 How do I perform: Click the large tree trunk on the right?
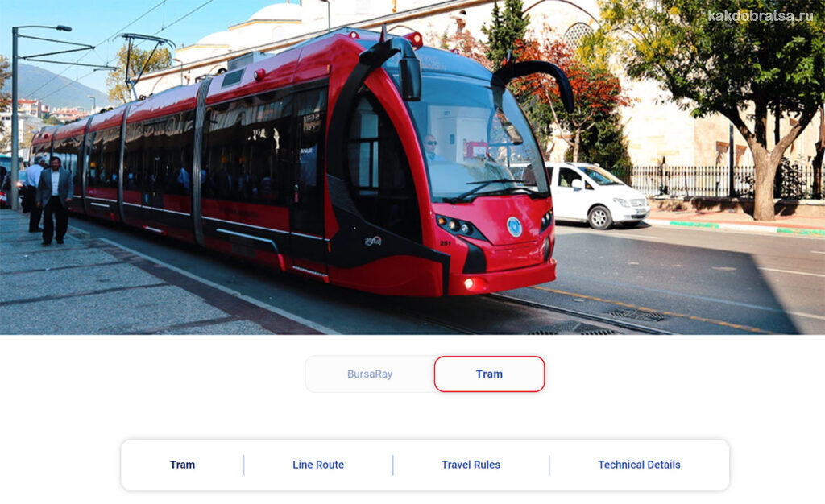765,179
